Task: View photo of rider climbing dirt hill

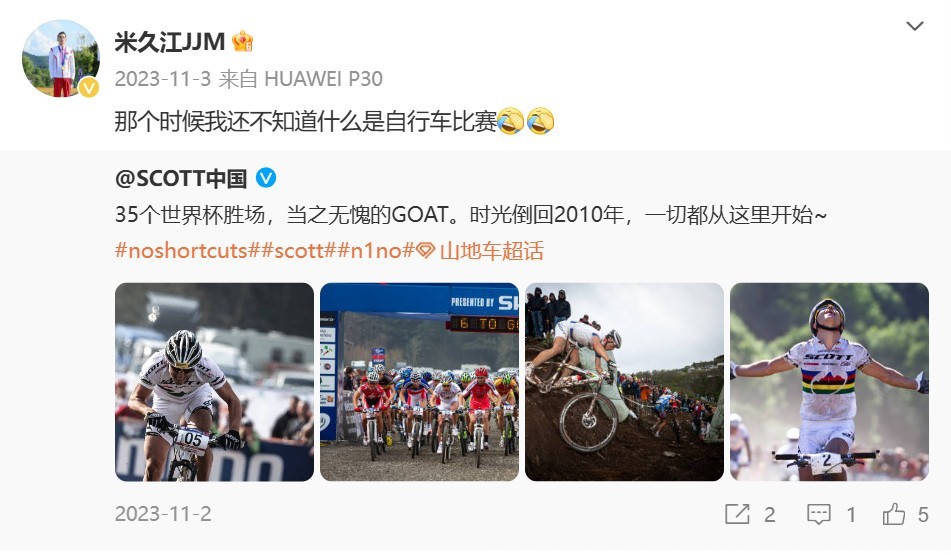Action: [624, 382]
